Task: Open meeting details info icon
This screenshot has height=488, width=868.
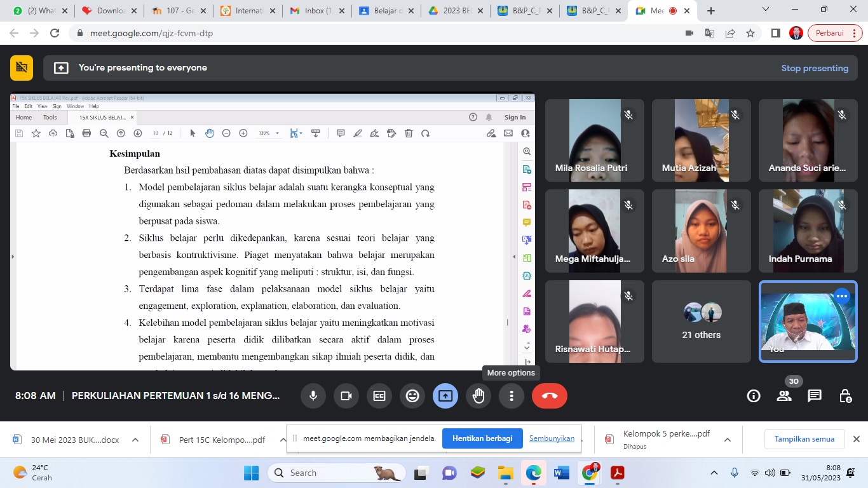Action: coord(754,396)
